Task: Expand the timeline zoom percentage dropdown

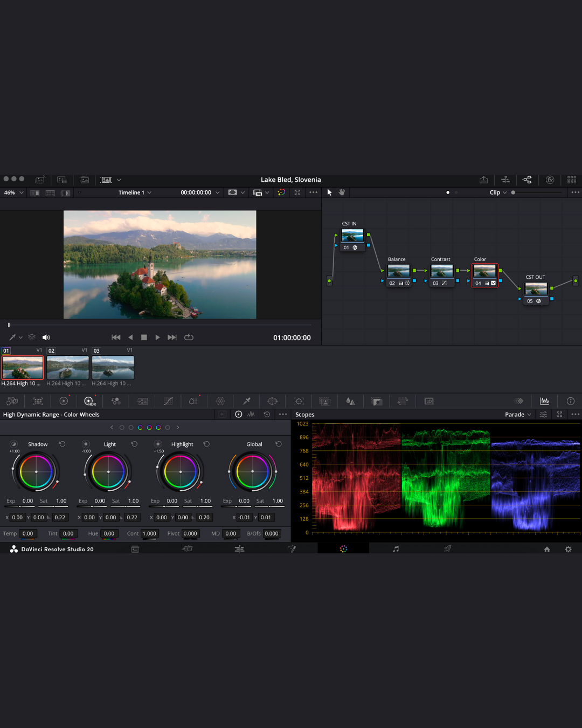Action: [x=13, y=193]
